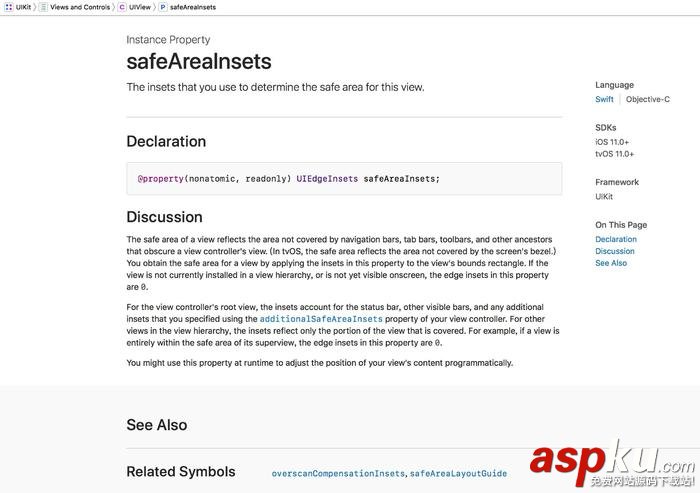This screenshot has height=493, width=700.
Task: Switch language to Swift
Action: 604,100
